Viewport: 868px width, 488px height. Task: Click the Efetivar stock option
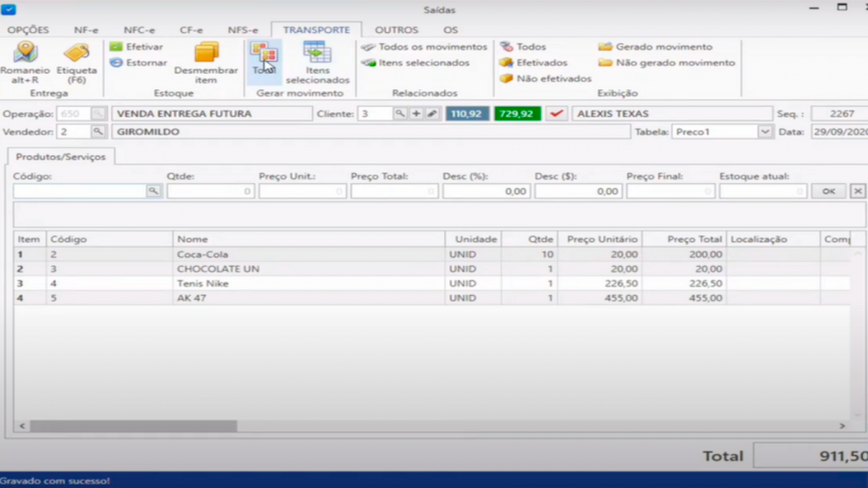coord(137,47)
